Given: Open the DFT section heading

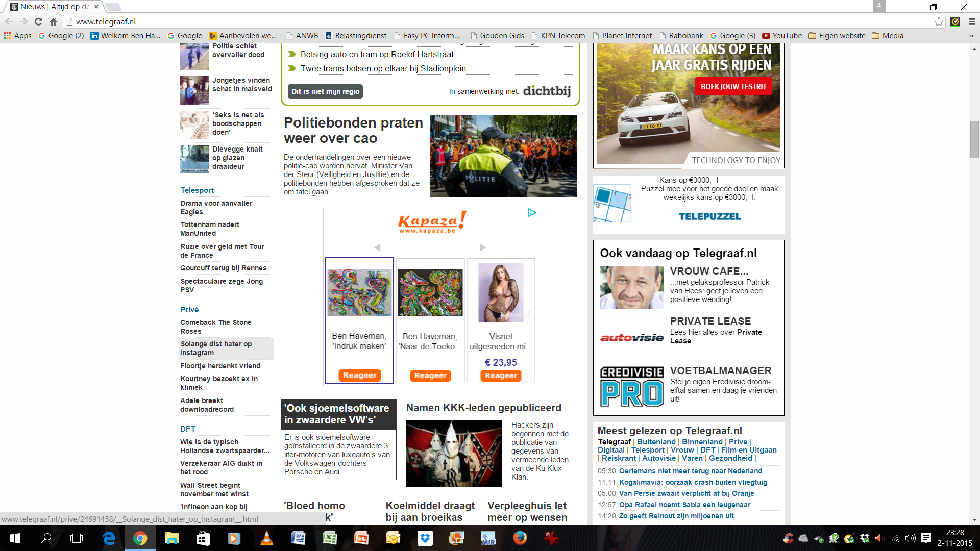Looking at the screenshot, I should 188,429.
